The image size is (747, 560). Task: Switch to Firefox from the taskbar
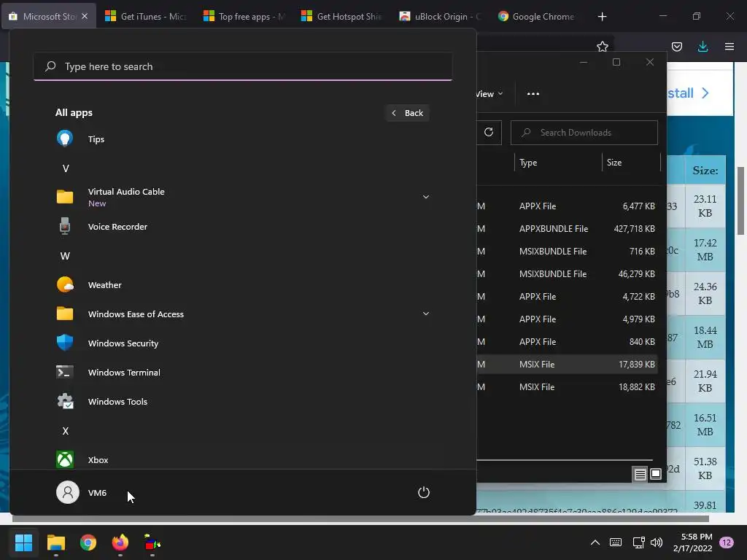point(120,542)
